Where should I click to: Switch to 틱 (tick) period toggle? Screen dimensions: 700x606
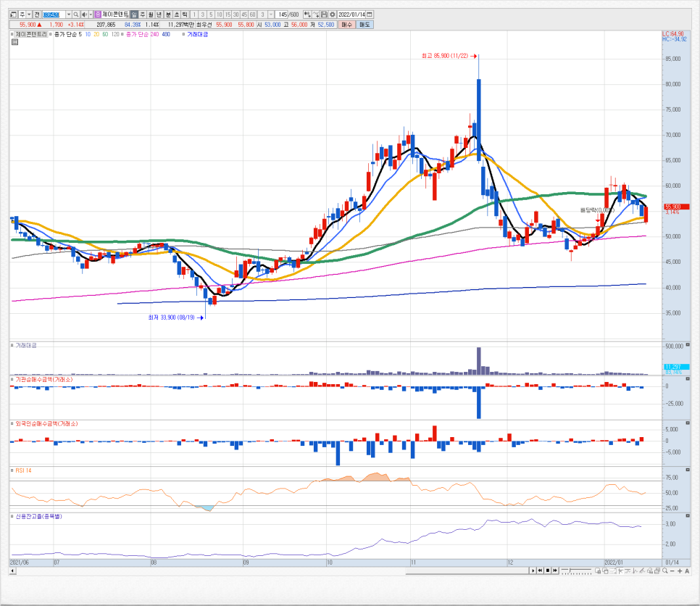click(x=184, y=14)
